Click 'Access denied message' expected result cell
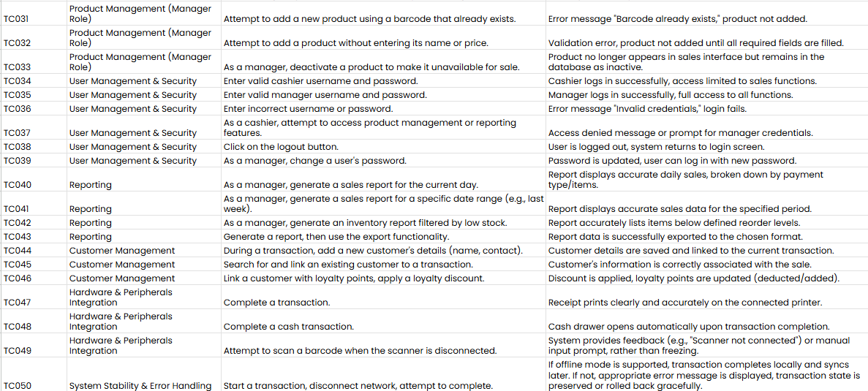Screen dimensions: 868x391 click(706, 128)
